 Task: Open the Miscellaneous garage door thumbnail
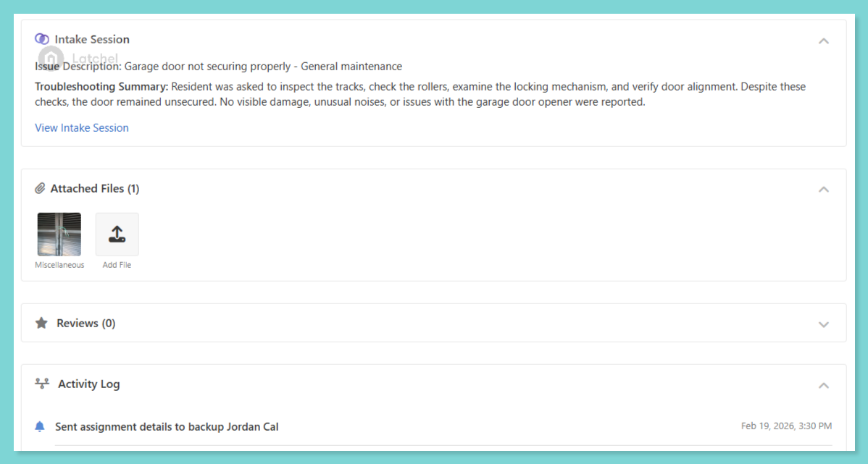[x=59, y=234]
